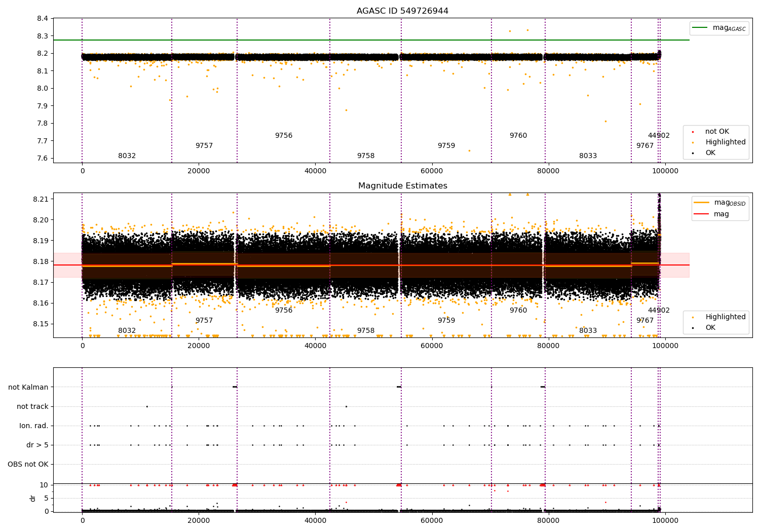
Task: Click x-axis tick 0 under the bottom plot
Action: pos(82,520)
